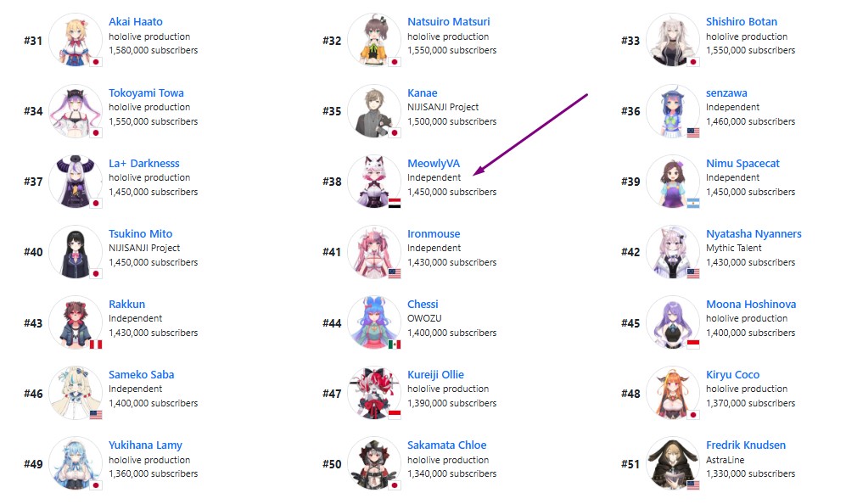
Task: Open the Shishiro Botan link
Action: (x=742, y=21)
